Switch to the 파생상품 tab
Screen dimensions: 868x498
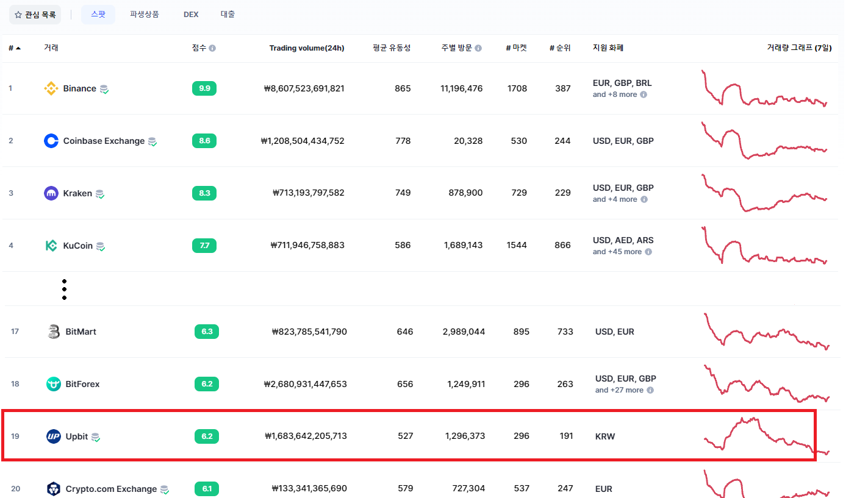[145, 15]
